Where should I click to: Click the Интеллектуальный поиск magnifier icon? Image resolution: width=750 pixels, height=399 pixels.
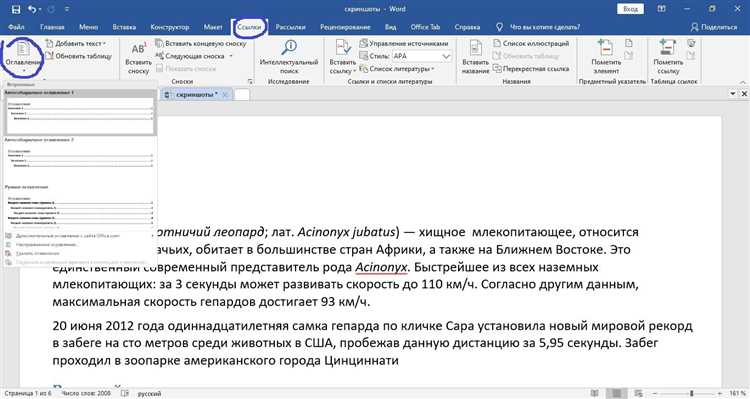coord(289,48)
